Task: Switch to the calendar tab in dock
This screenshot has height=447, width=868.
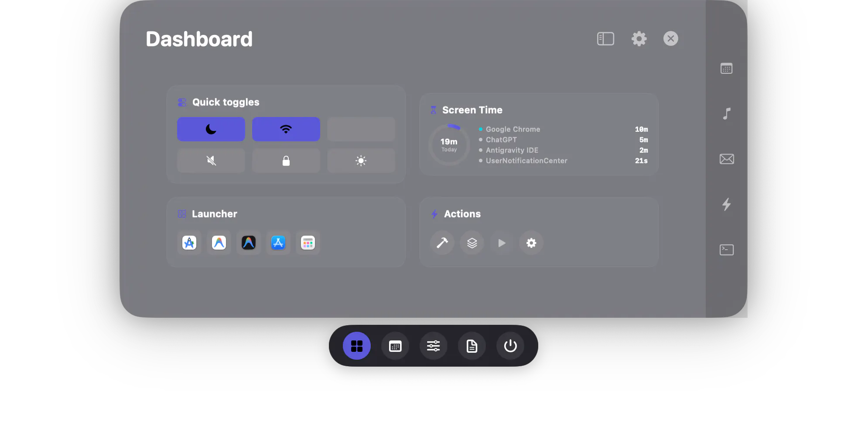Action: tap(395, 346)
